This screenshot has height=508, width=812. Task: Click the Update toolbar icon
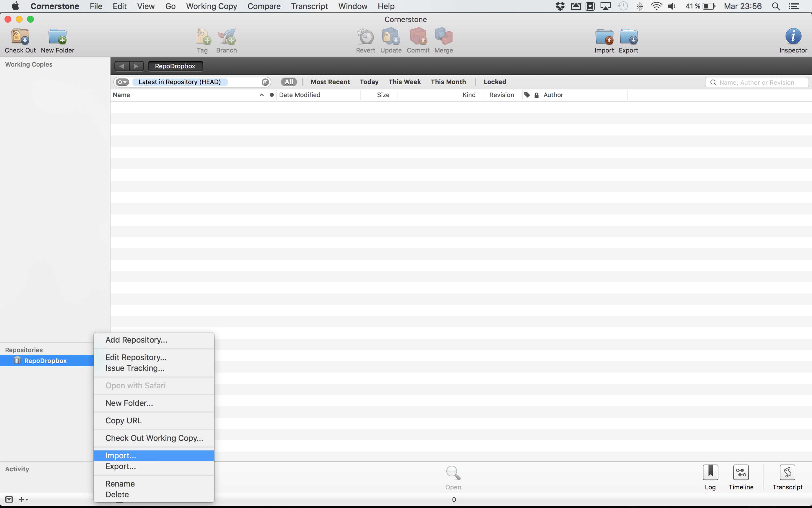(391, 37)
